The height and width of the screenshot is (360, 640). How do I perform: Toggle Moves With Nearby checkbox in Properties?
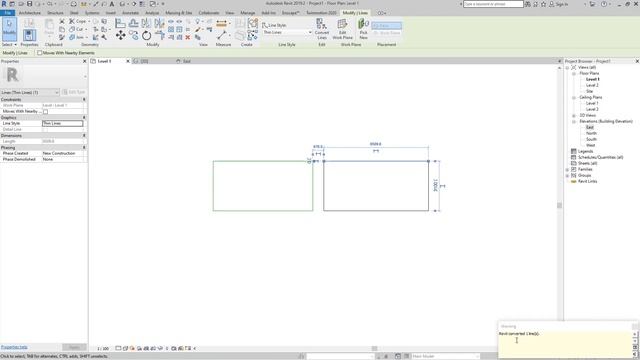pyautogui.click(x=45, y=111)
